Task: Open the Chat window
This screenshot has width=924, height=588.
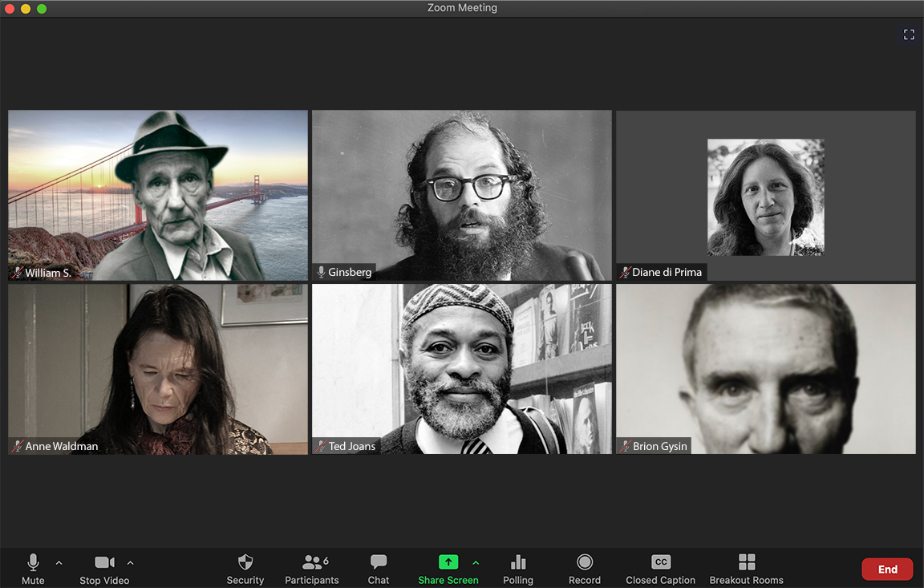Action: point(379,562)
